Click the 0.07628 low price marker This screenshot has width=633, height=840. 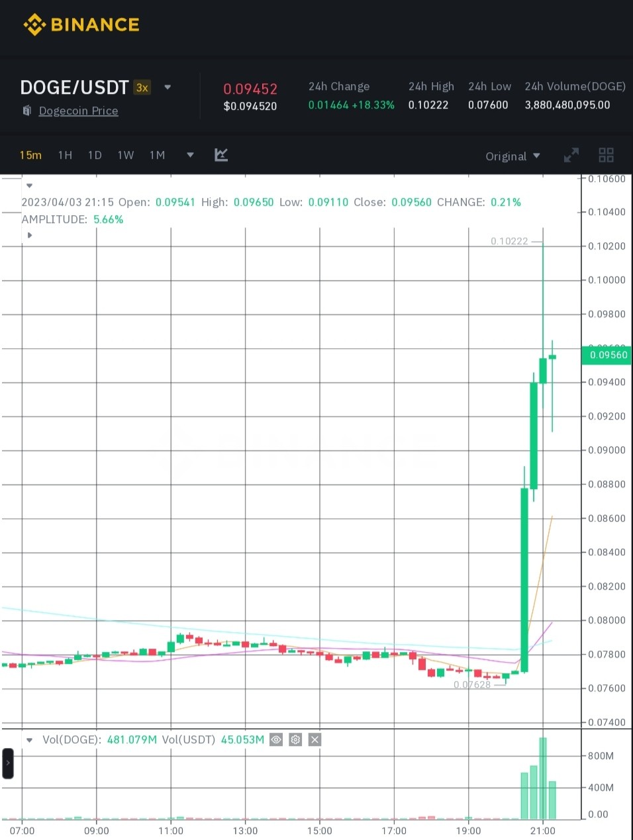[x=472, y=684]
